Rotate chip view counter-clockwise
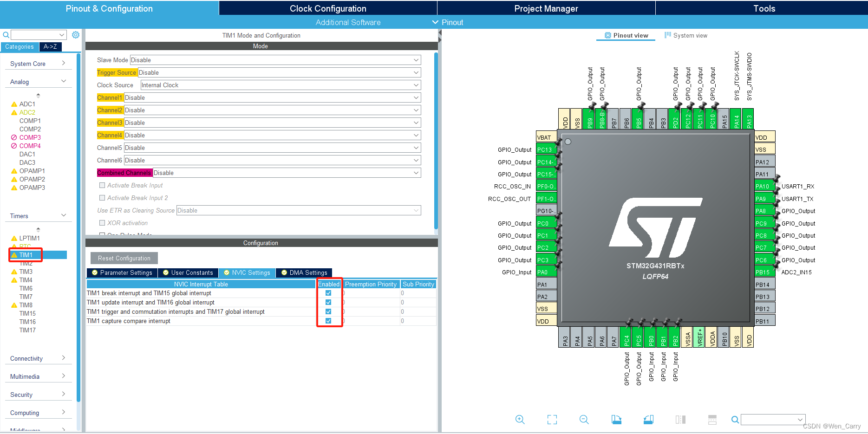Viewport: 868px width, 434px height. (x=648, y=420)
